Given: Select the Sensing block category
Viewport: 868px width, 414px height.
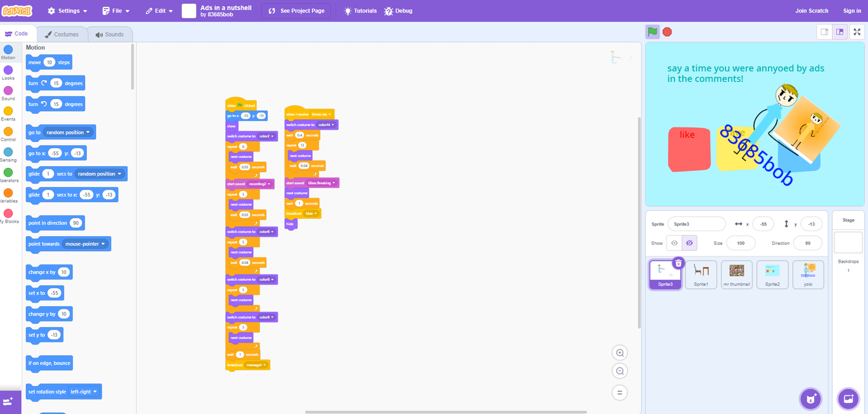Looking at the screenshot, I should [8, 154].
